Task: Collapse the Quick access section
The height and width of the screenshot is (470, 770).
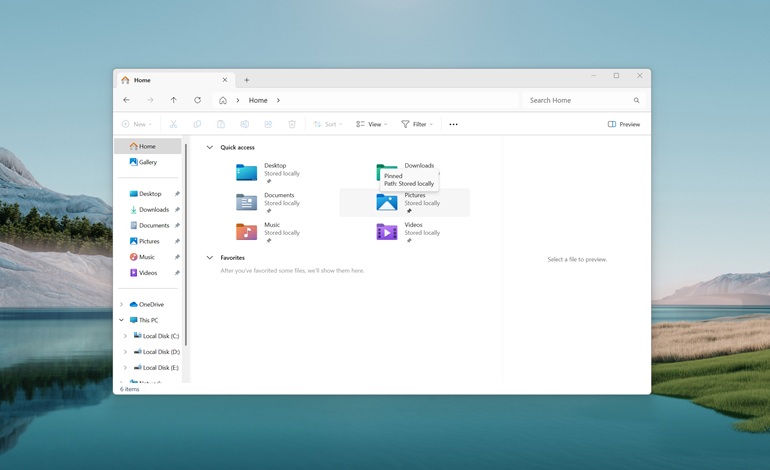Action: click(210, 148)
